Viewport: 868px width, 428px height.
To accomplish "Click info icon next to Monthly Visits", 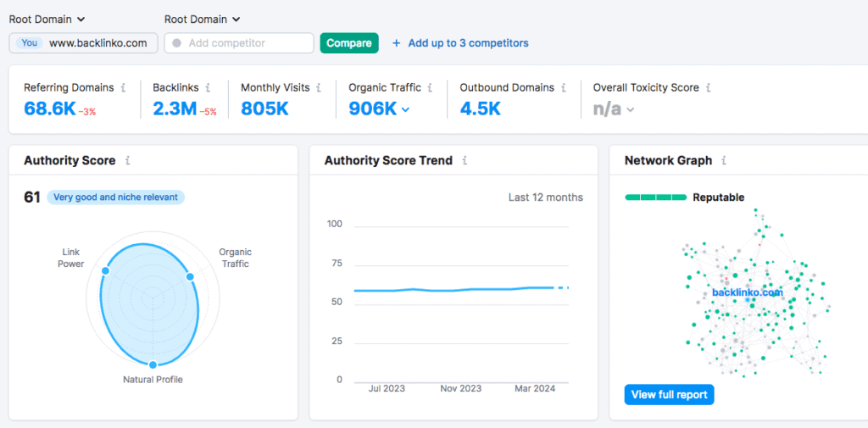I will point(319,87).
